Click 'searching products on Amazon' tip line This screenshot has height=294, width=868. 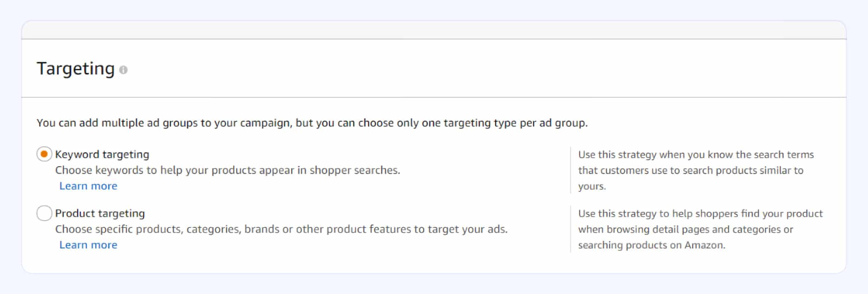tap(652, 245)
